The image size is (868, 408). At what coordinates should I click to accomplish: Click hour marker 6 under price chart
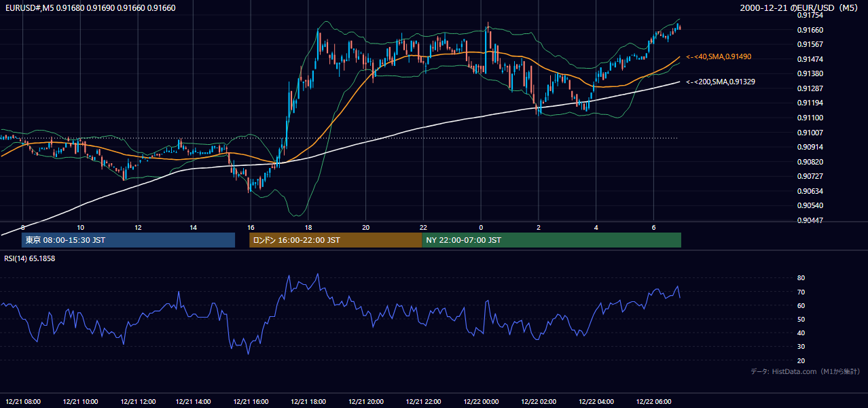(x=653, y=227)
